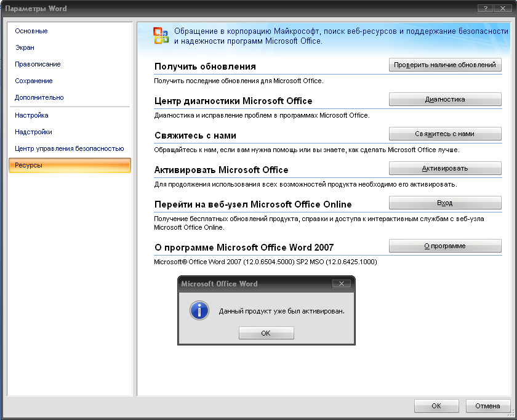Click description Диагностика и исправление проблем

[x=262, y=116]
